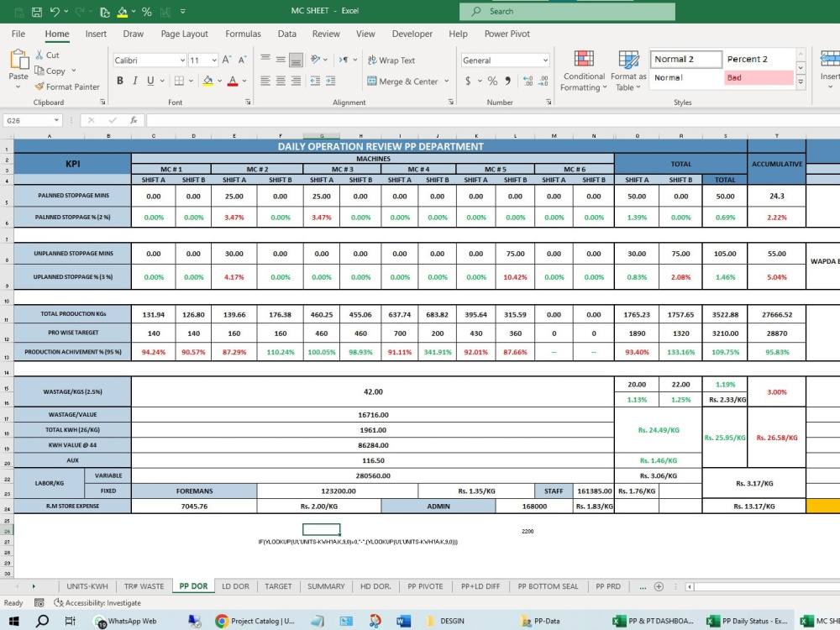
Task: Apply Percent Style format
Action: (492, 81)
